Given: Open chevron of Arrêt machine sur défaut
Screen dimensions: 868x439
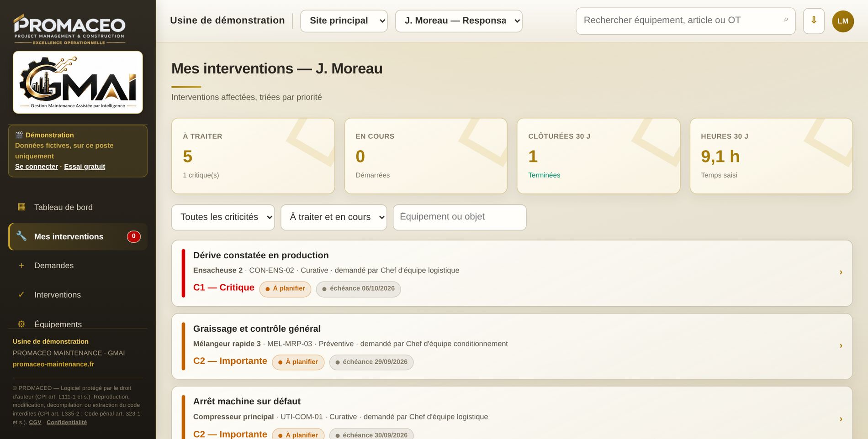Looking at the screenshot, I should [x=841, y=419].
